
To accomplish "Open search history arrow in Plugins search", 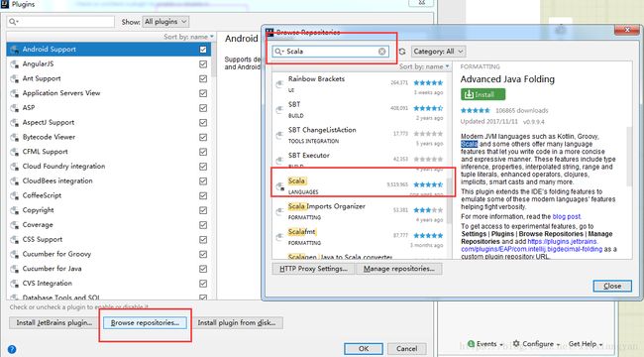I will 18,22.
